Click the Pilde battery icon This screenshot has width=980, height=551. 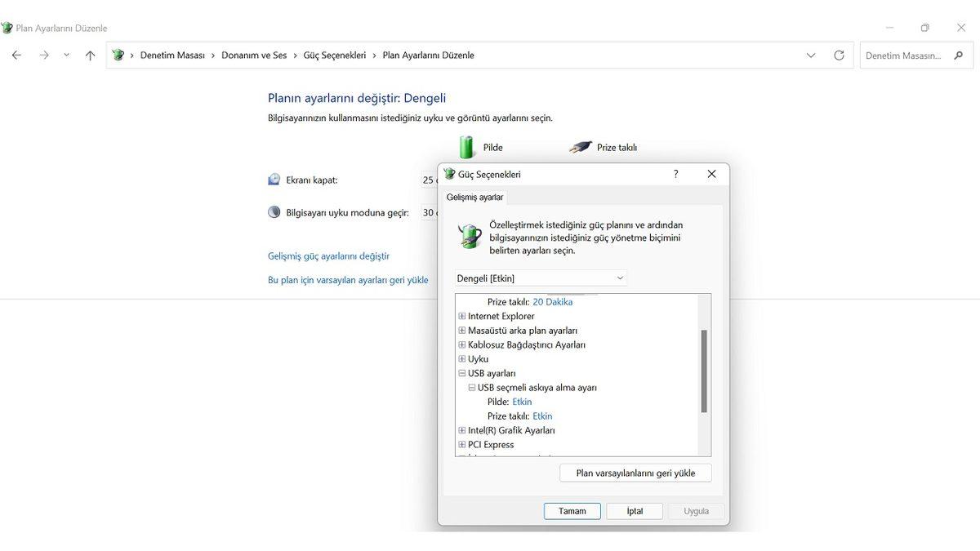[466, 147]
